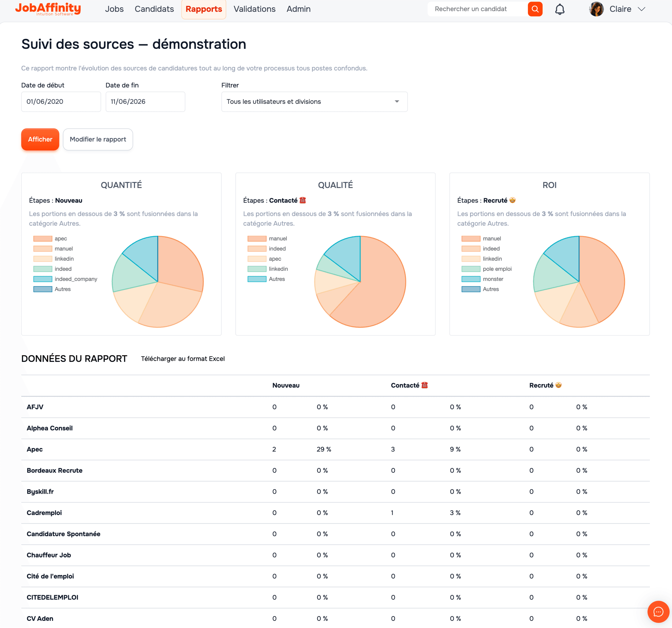Toggle Autres legend swatch in ROI chart
The height and width of the screenshot is (628, 672).
click(471, 289)
